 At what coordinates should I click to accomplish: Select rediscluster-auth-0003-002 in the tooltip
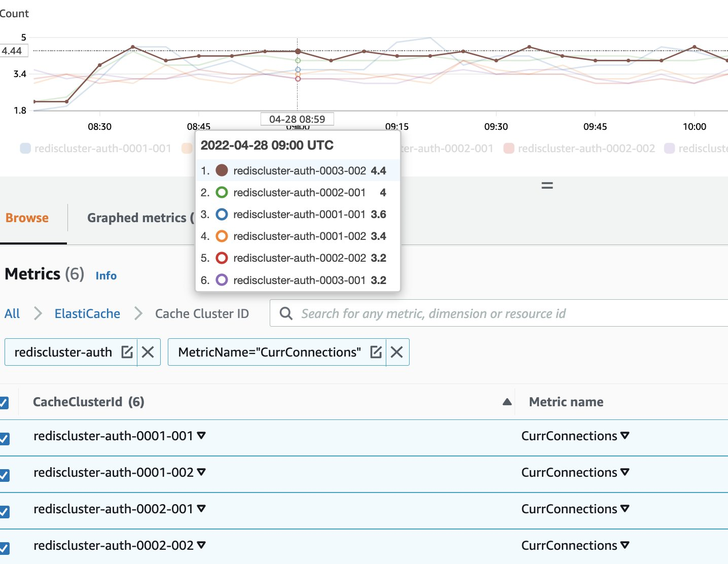pyautogui.click(x=298, y=170)
